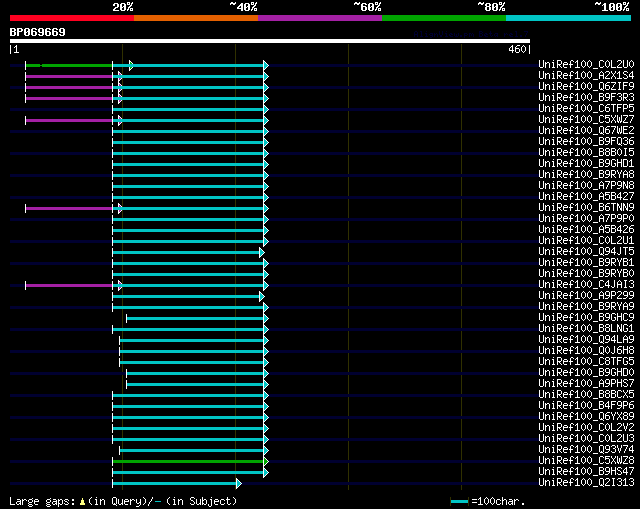Select the UniRef100_Q67WE2 label
Viewport: 640px width, 509px height.
(x=586, y=131)
